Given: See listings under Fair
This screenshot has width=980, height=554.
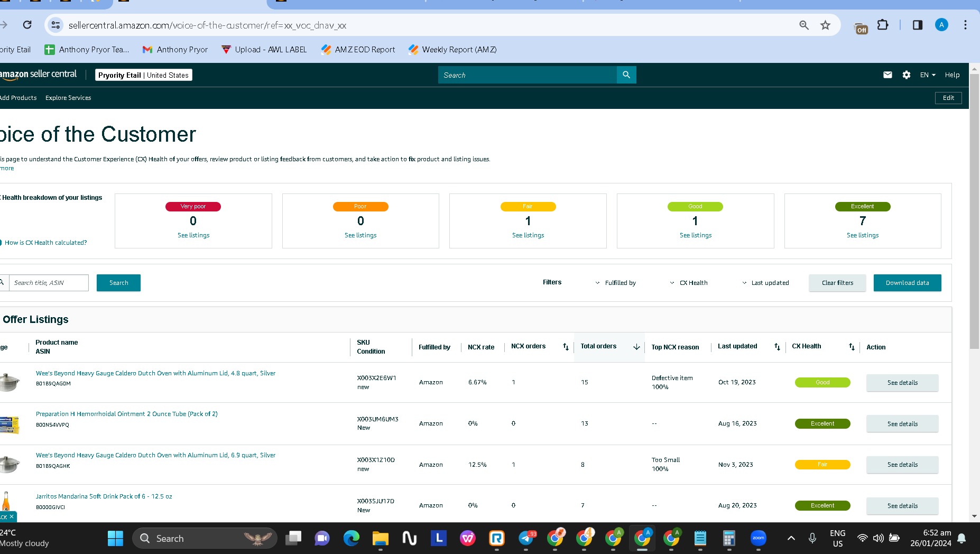Looking at the screenshot, I should pyautogui.click(x=528, y=235).
